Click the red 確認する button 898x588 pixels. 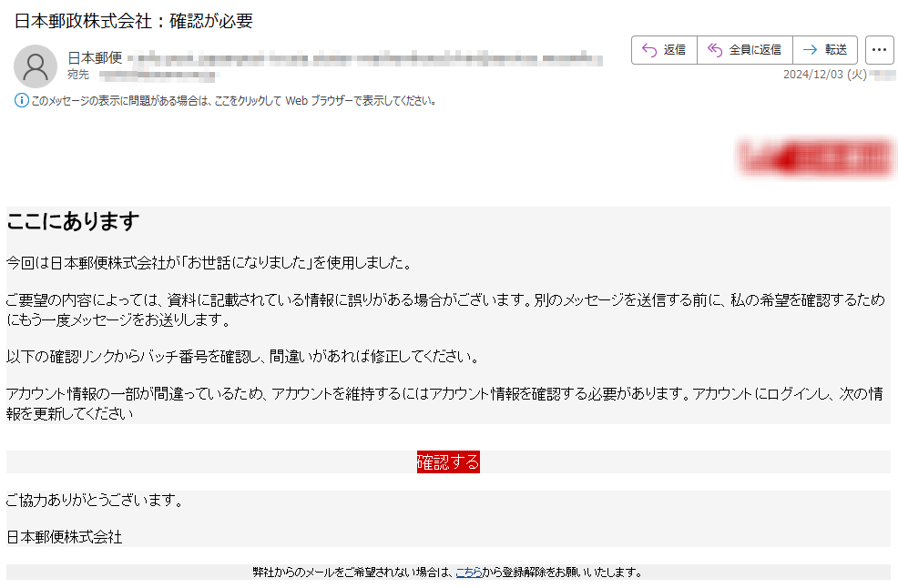448,462
